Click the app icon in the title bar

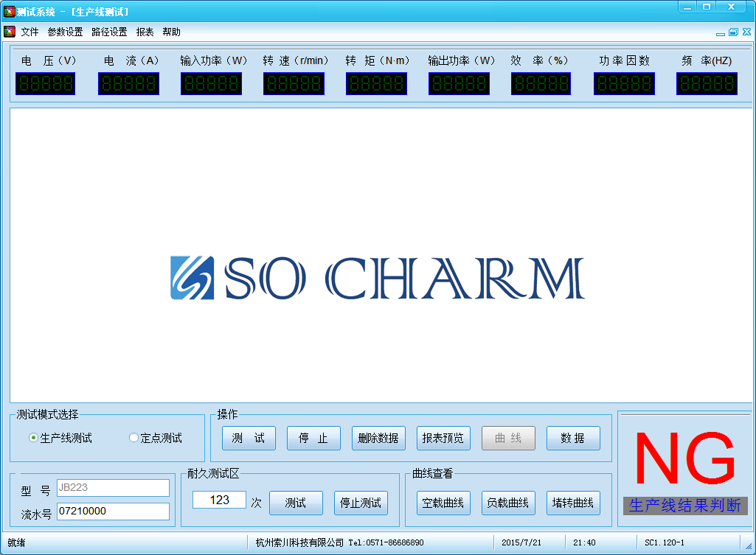pyautogui.click(x=10, y=11)
